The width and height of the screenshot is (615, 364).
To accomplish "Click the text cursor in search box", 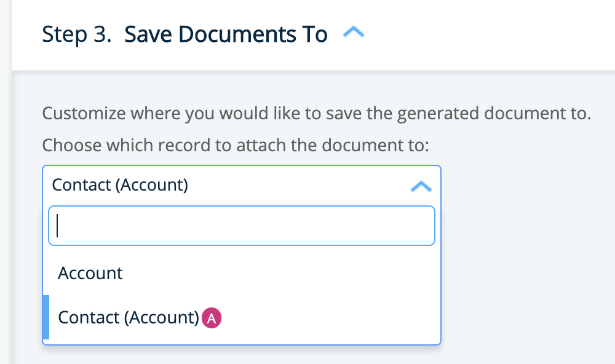I will tap(57, 226).
